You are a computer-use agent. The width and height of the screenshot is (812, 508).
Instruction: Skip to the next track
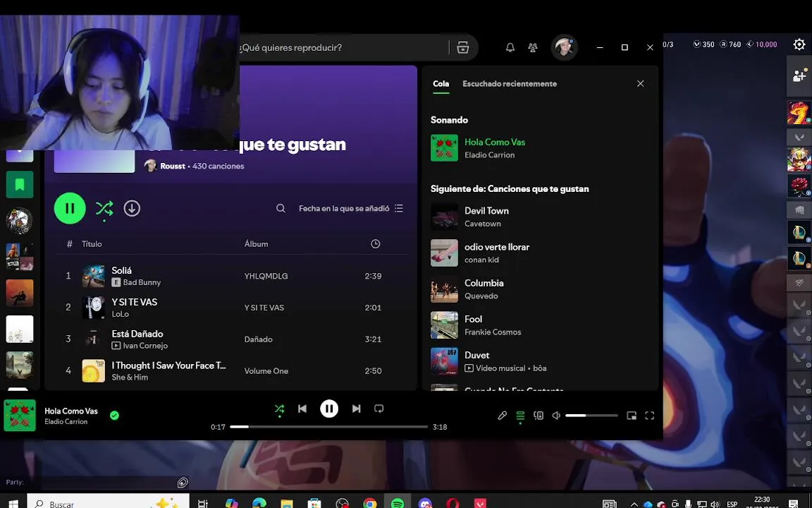coord(356,409)
